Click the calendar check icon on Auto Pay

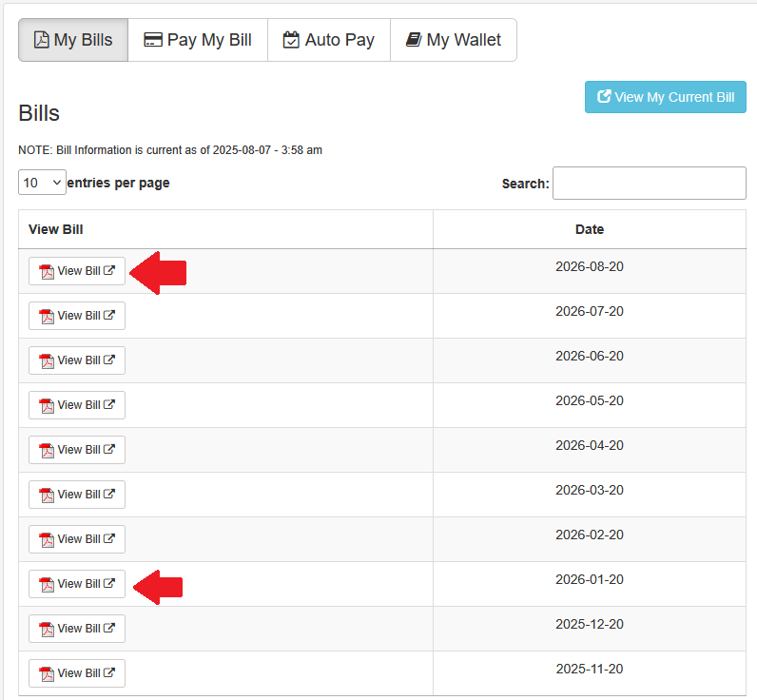tap(291, 40)
